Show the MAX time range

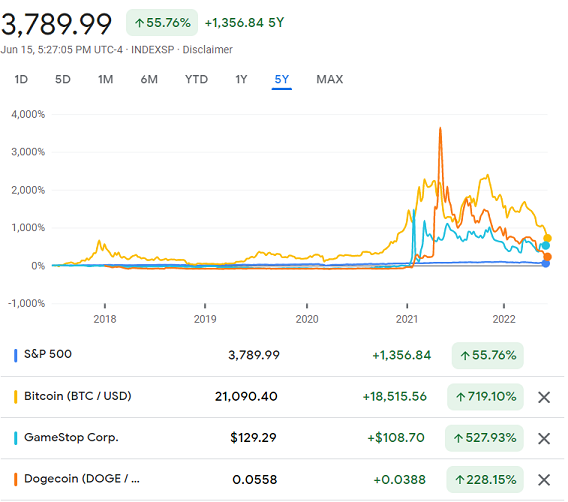coord(330,79)
